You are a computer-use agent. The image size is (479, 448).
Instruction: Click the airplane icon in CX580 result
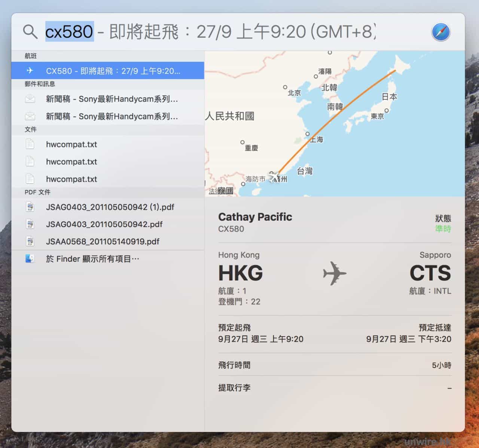click(30, 71)
